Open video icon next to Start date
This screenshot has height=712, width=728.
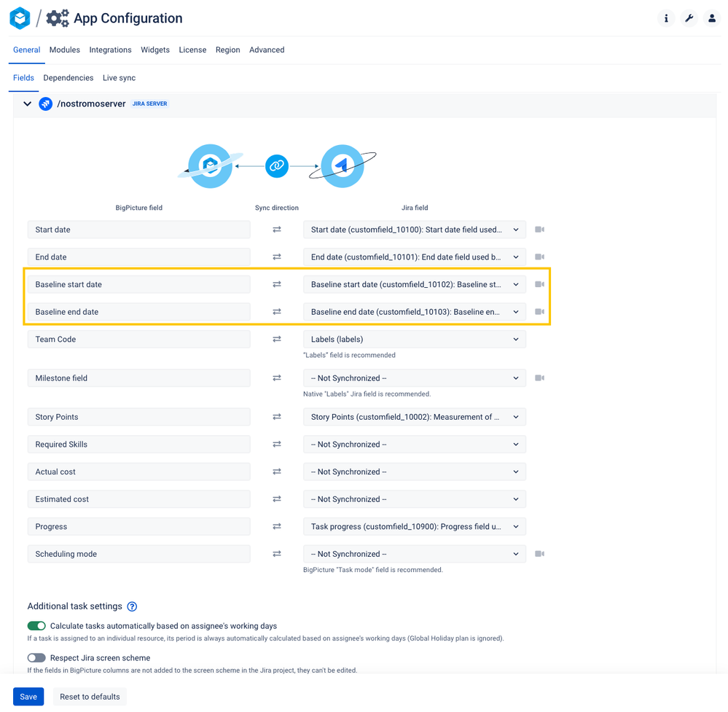coord(539,230)
